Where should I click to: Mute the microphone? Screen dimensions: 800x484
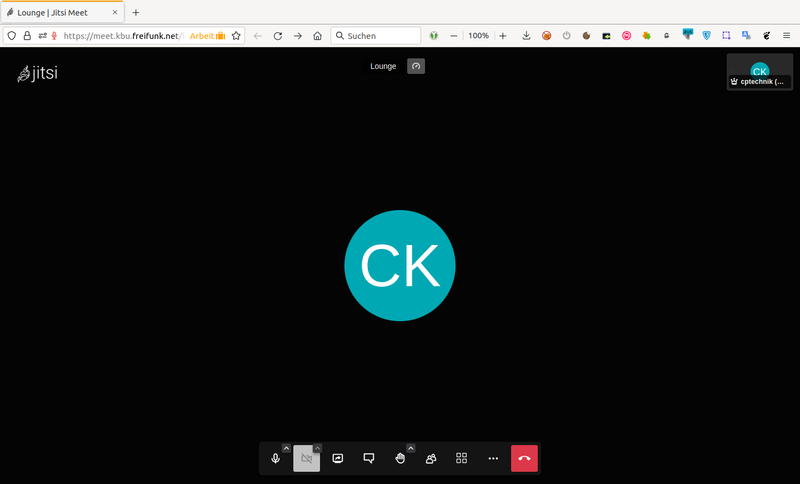click(275, 458)
